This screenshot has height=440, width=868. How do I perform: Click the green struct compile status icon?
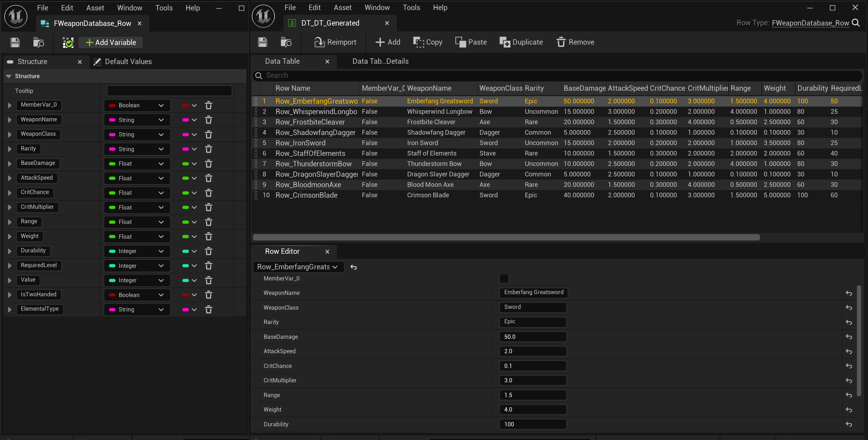pos(68,42)
